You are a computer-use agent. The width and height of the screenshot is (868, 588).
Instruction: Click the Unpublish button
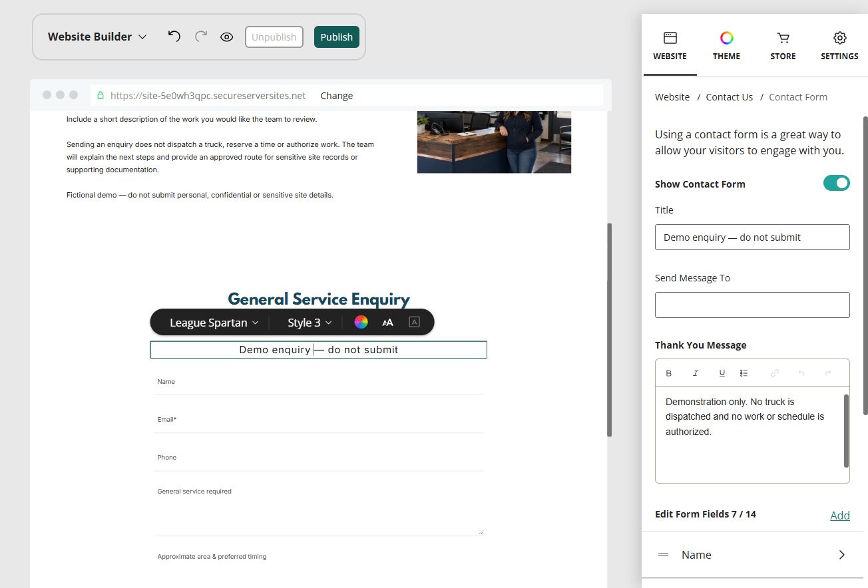pos(274,37)
